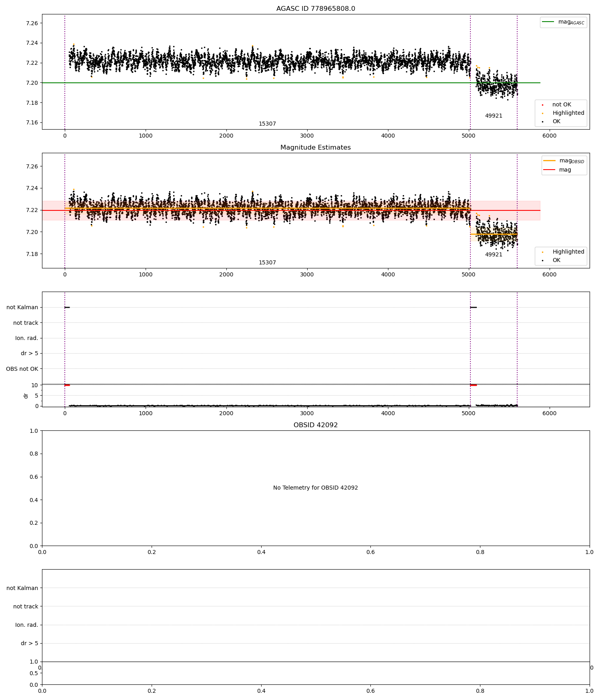The height and width of the screenshot is (700, 600).
Task: Click 'dr > 5' axis label in third plot
Action: [x=30, y=354]
